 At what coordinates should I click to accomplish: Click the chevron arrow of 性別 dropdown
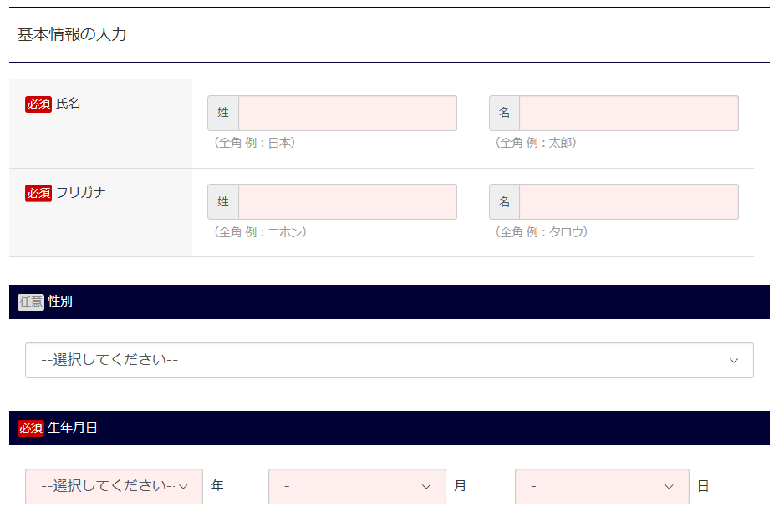pyautogui.click(x=734, y=361)
